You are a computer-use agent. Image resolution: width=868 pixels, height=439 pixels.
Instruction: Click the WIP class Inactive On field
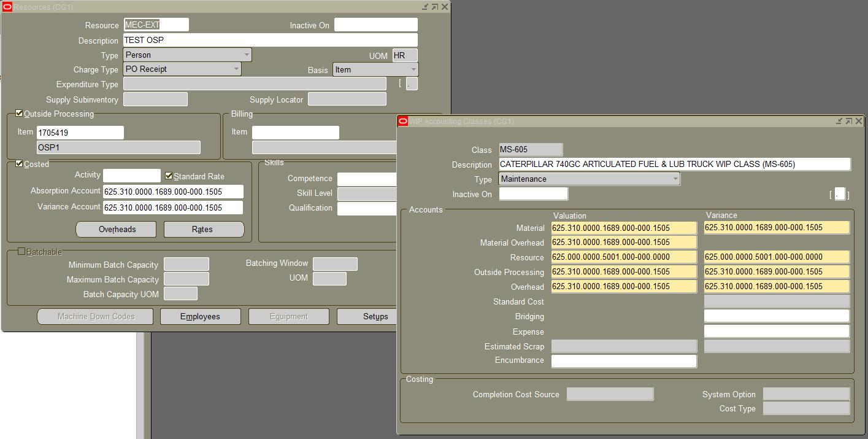pyautogui.click(x=534, y=194)
